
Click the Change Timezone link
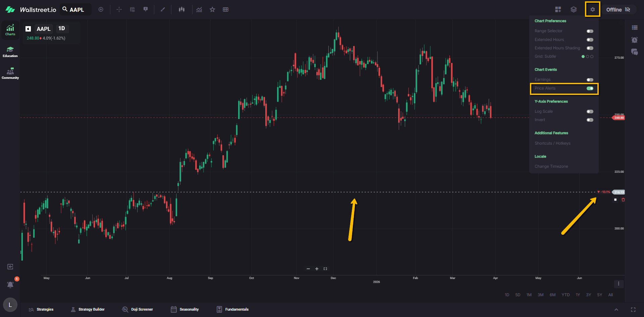[x=551, y=167]
